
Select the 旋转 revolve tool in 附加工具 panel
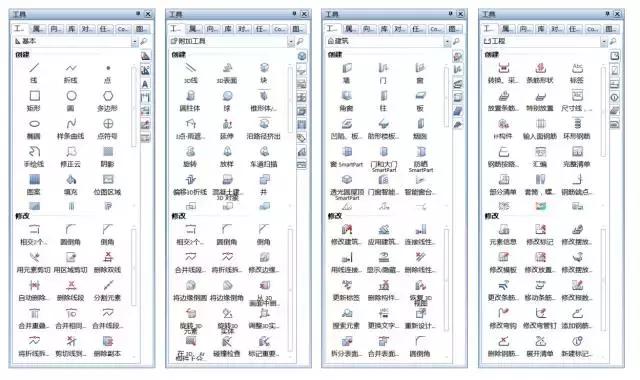click(x=191, y=157)
